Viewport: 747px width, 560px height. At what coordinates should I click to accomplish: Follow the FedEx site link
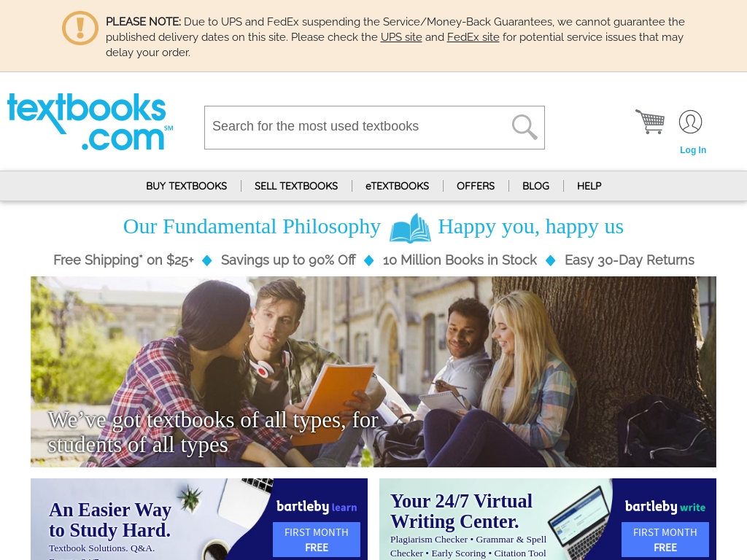pos(473,37)
